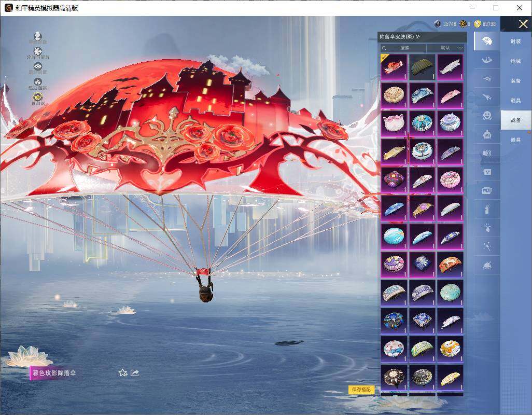Click the gold coin currency icon 89798
Image resolution: width=532 pixels, height=415 pixels.
tap(477, 23)
